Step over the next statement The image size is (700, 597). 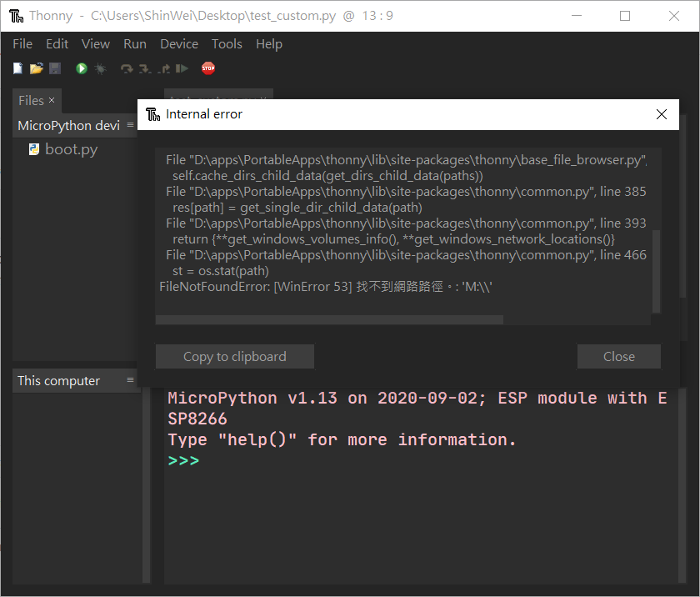pyautogui.click(x=128, y=68)
